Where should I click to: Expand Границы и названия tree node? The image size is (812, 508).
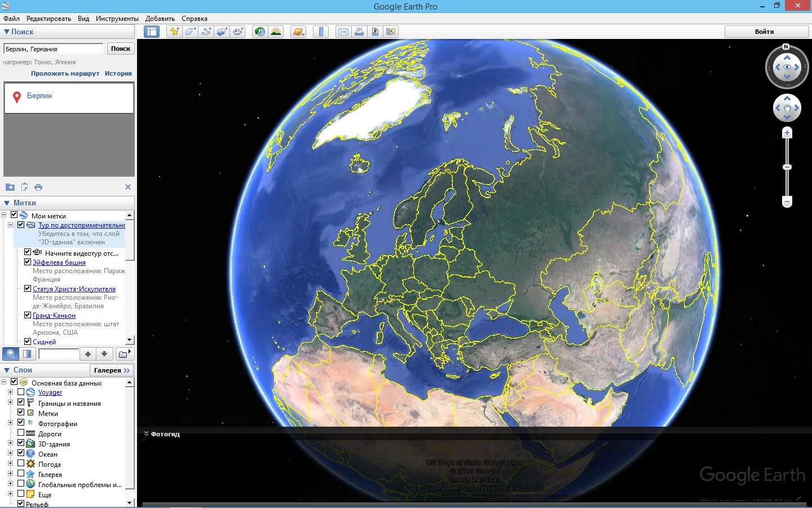coord(10,402)
